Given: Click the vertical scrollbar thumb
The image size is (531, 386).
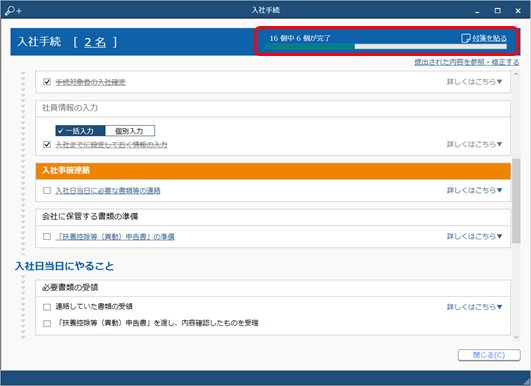Looking at the screenshot, I should pos(516,200).
